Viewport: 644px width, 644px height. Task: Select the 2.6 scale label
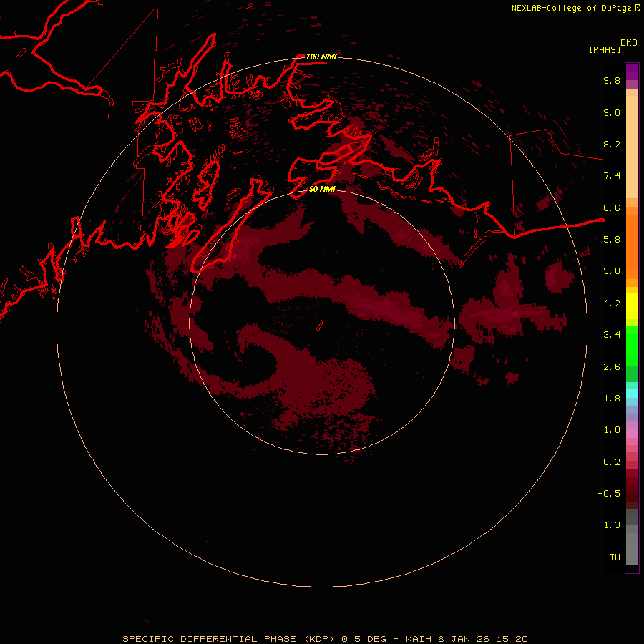612,366
